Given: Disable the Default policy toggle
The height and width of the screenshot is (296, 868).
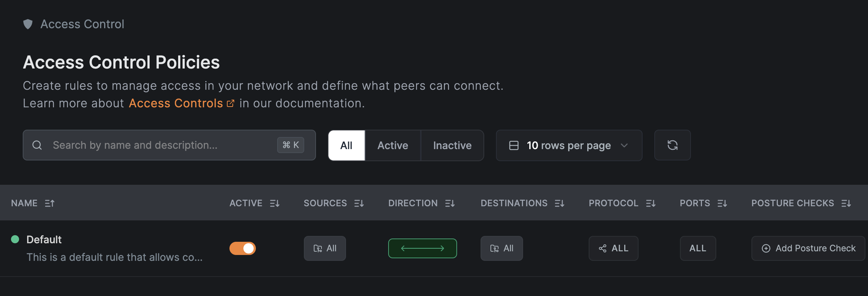Looking at the screenshot, I should pos(243,248).
